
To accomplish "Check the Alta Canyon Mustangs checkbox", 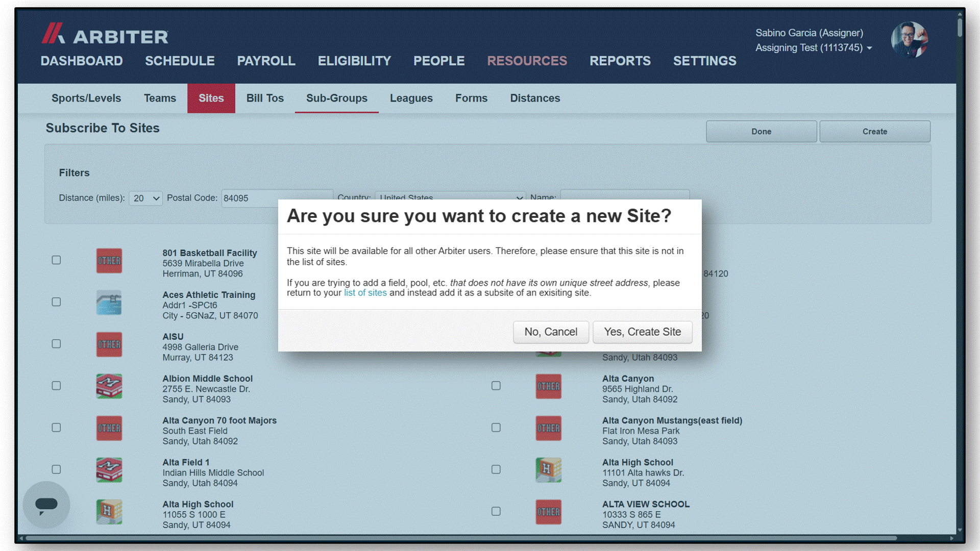I will pos(496,428).
